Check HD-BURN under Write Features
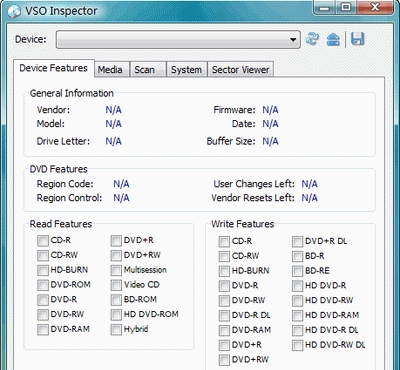Screen dimensions: 400x370 (224, 271)
